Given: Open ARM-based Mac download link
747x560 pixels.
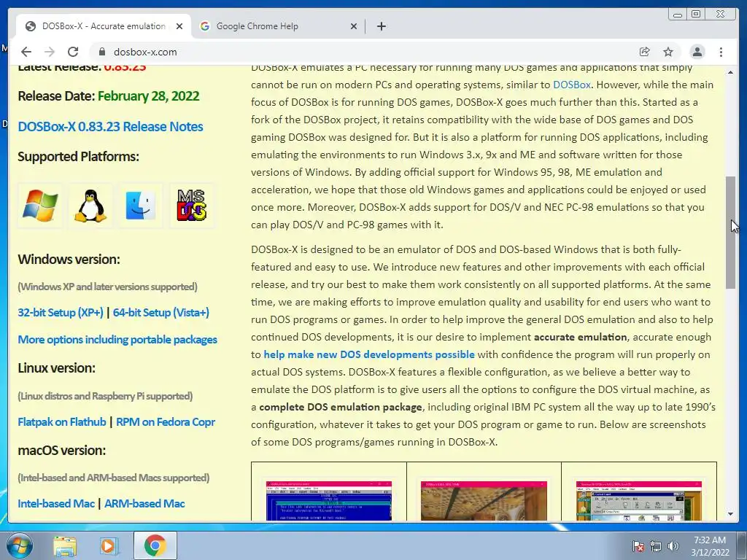Looking at the screenshot, I should click(144, 503).
